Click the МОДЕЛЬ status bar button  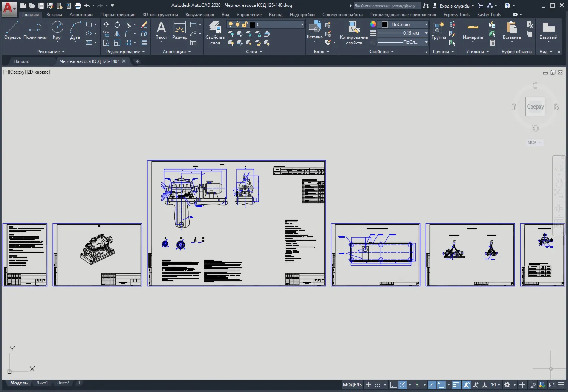pos(352,385)
